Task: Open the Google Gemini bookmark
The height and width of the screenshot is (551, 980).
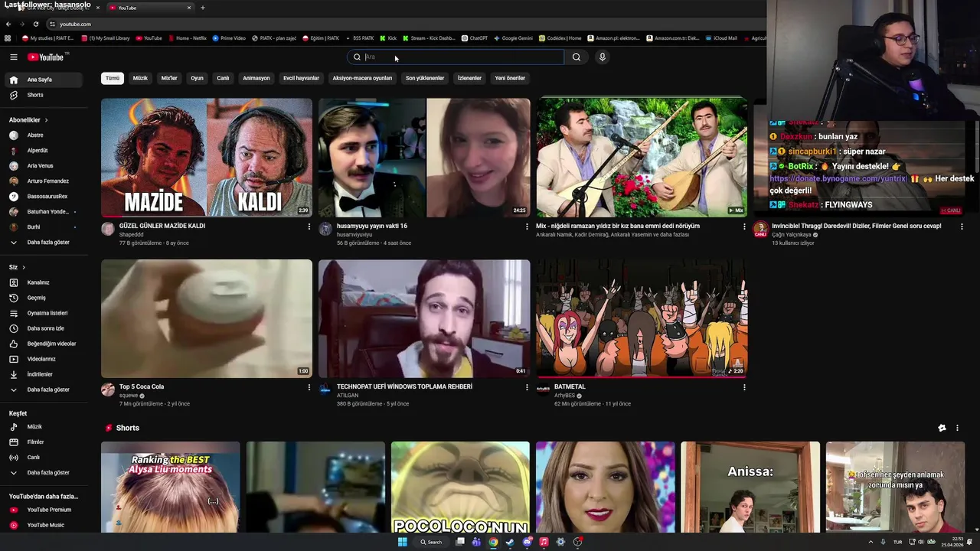Action: pyautogui.click(x=512, y=38)
